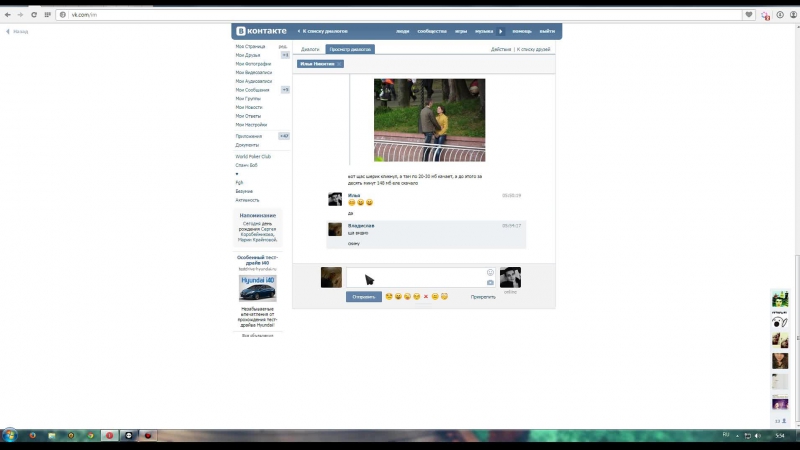Focus the message text input field
The image size is (800, 450).
(421, 278)
